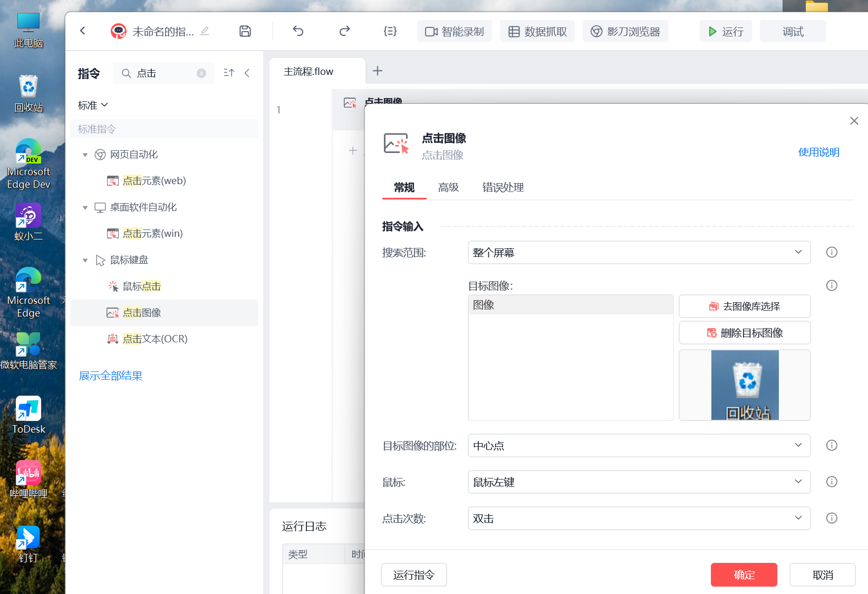
Task: Select the 回收站 desktop icon
Action: click(28, 94)
